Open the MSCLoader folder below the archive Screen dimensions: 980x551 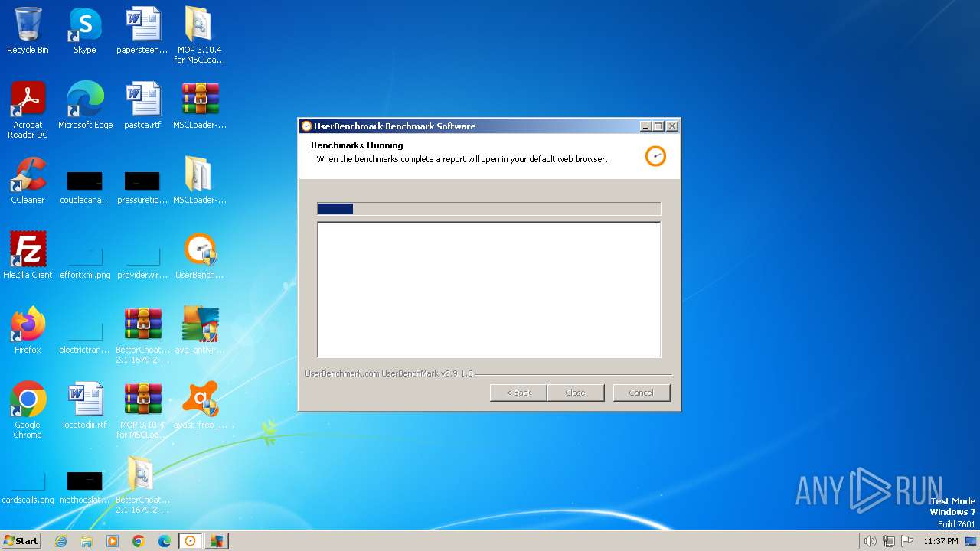point(200,181)
